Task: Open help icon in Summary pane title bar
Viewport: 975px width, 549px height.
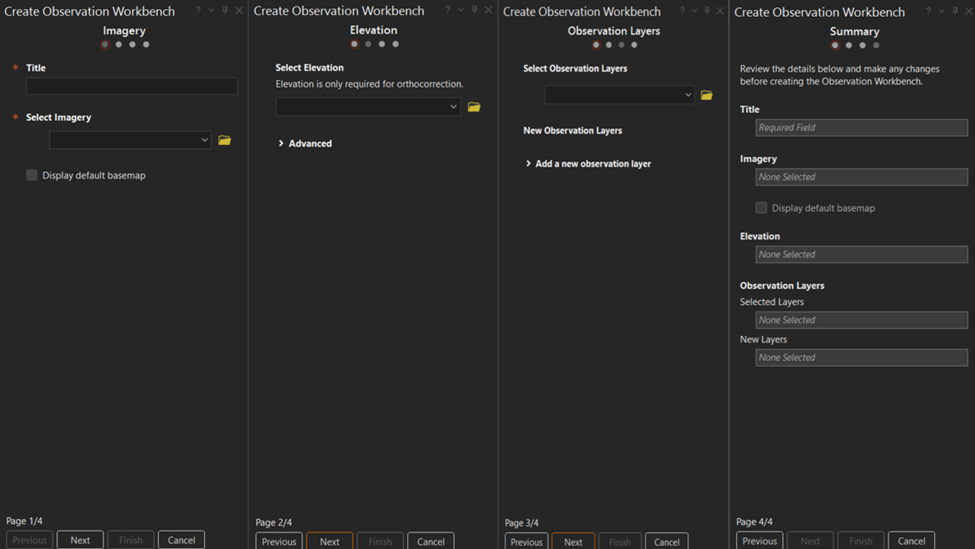Action: [928, 11]
